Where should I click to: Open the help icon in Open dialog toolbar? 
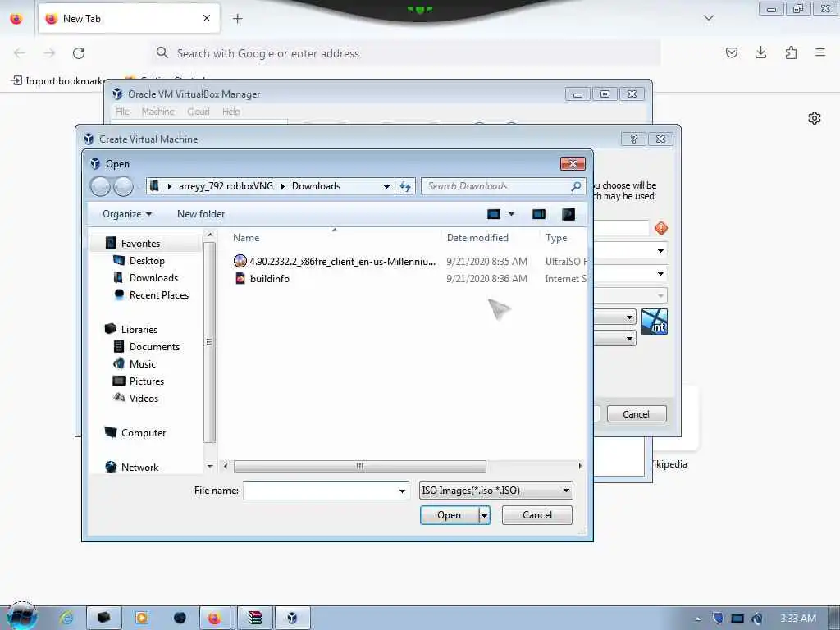coord(568,214)
